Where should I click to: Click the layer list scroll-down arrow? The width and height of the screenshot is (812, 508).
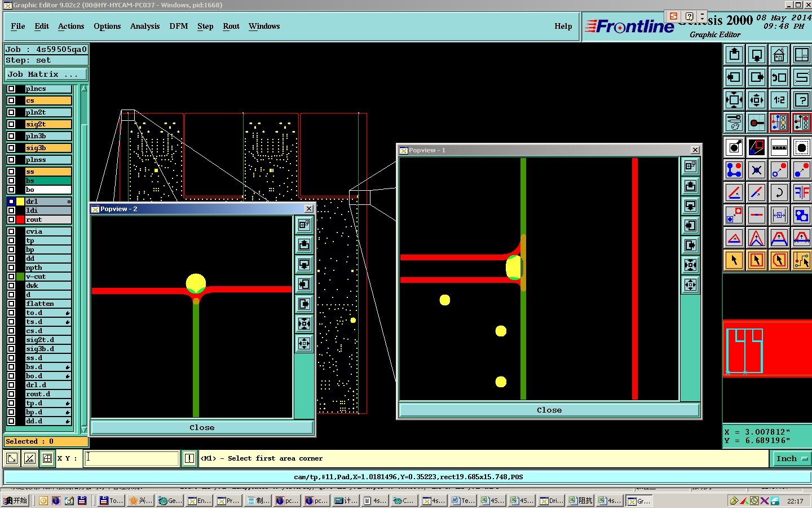[84, 430]
